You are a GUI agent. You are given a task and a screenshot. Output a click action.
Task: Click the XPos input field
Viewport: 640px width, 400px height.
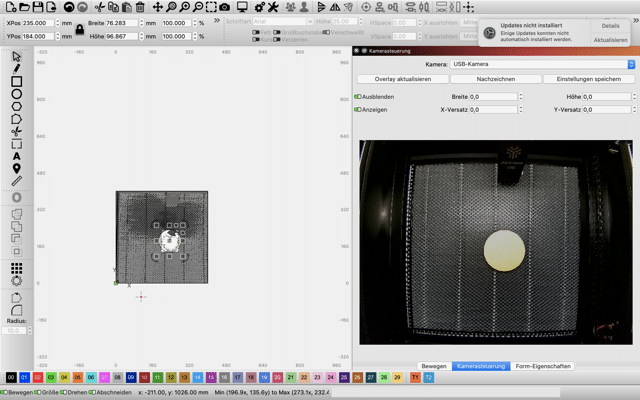[x=39, y=22]
